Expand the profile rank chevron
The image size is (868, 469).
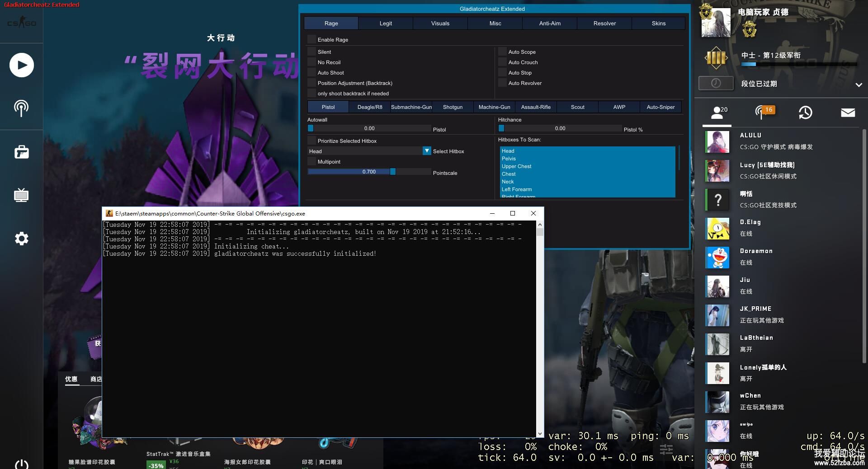859,84
